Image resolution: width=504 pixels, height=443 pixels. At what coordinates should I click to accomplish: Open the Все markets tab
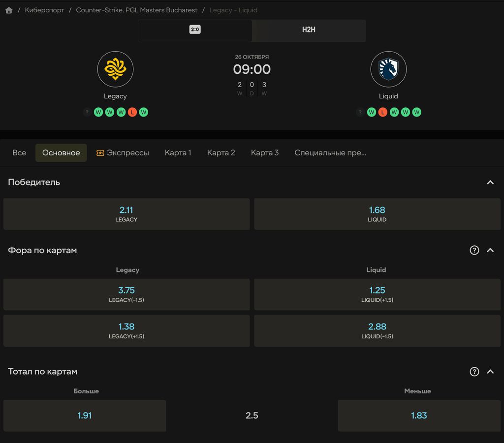(x=19, y=153)
